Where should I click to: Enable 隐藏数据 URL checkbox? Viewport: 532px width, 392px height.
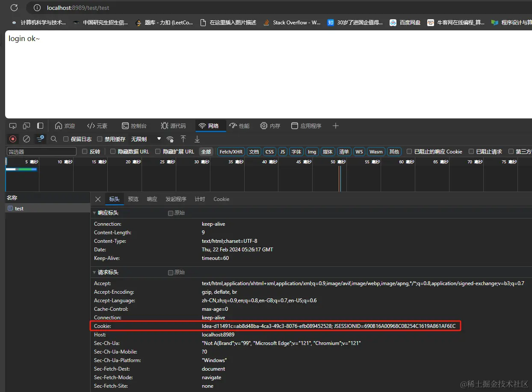(x=113, y=151)
